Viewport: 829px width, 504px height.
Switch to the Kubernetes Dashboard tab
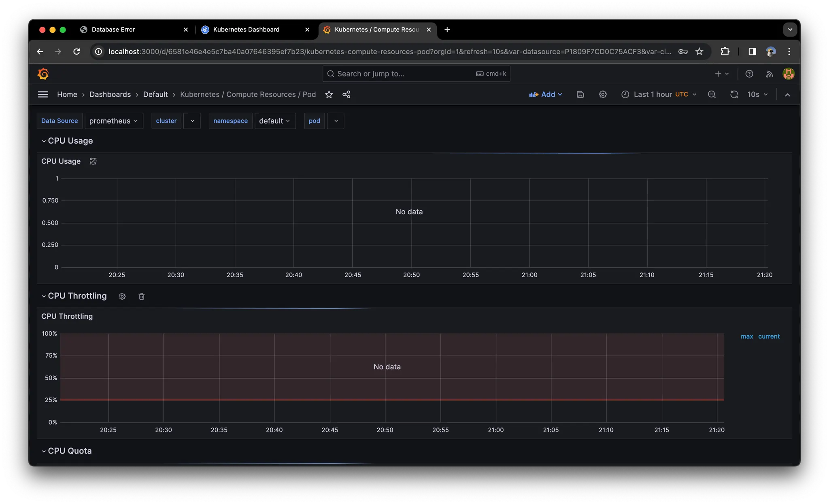tap(246, 30)
